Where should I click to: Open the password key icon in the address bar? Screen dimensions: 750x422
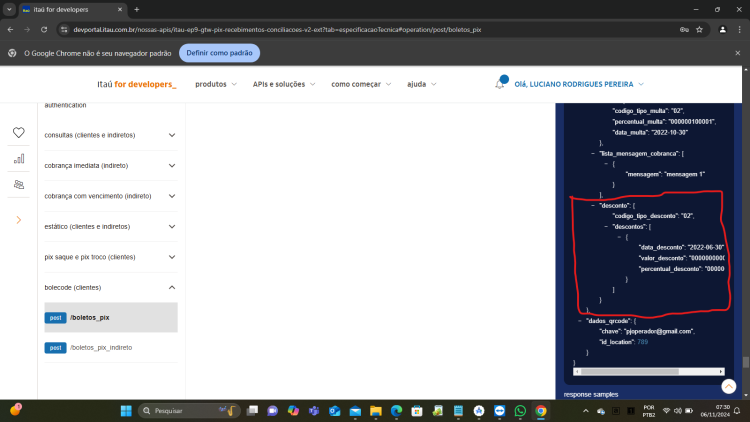684,30
